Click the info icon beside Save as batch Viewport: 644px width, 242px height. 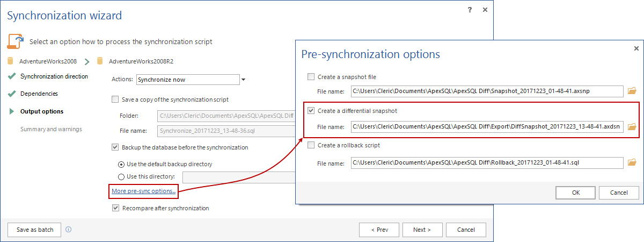click(x=68, y=230)
